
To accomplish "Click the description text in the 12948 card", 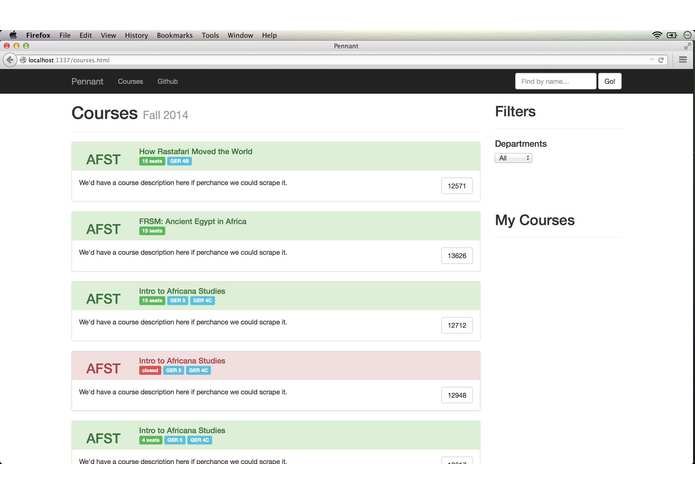I will pos(183,392).
